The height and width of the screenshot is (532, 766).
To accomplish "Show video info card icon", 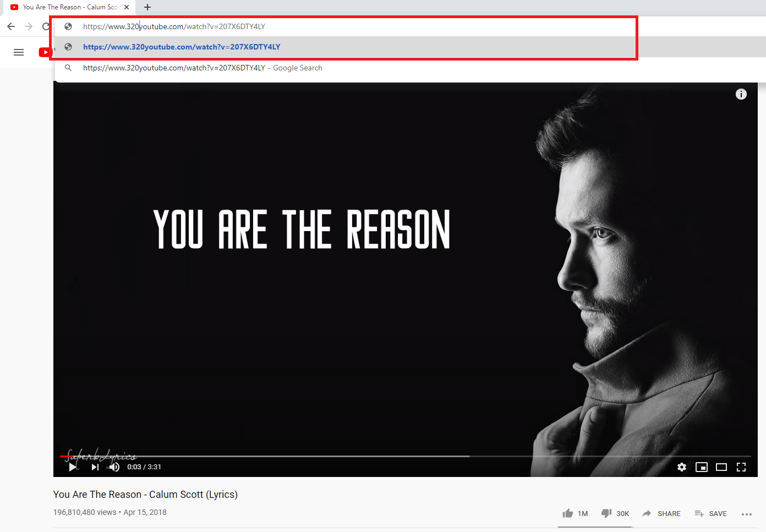I will coord(741,94).
